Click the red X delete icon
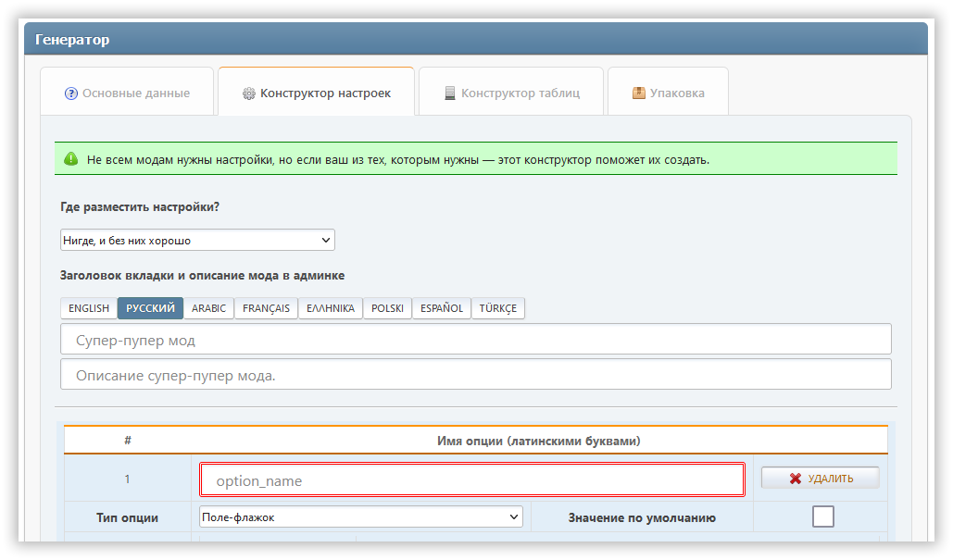 (x=795, y=479)
